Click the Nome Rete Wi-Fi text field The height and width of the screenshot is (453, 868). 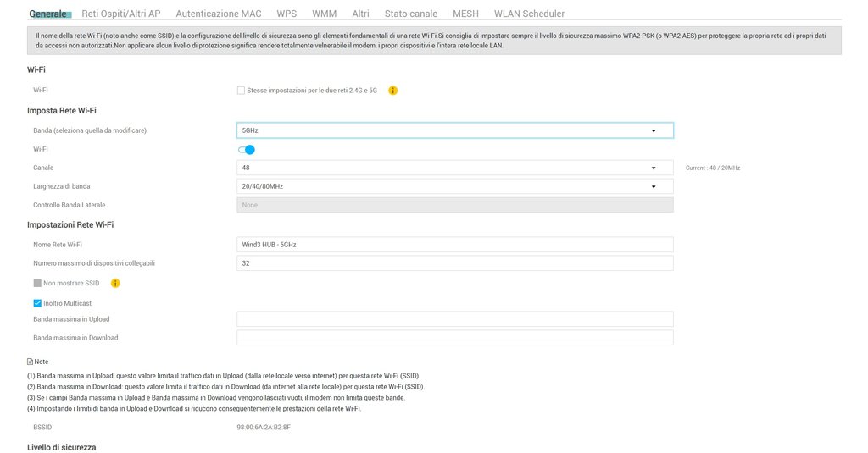point(454,245)
